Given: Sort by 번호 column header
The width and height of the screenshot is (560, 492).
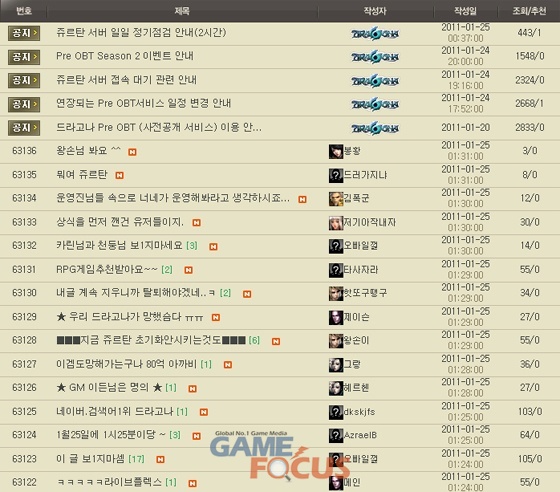Looking at the screenshot, I should 24,11.
